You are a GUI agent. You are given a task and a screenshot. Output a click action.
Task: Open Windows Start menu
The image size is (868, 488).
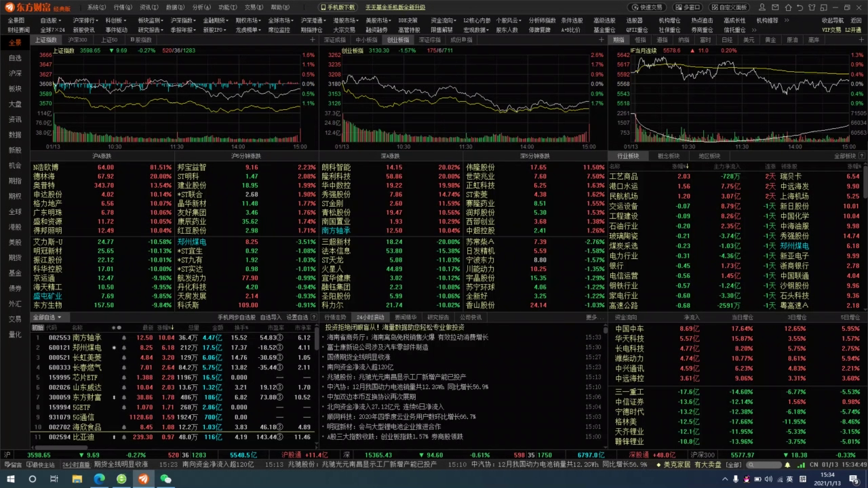click(12, 479)
